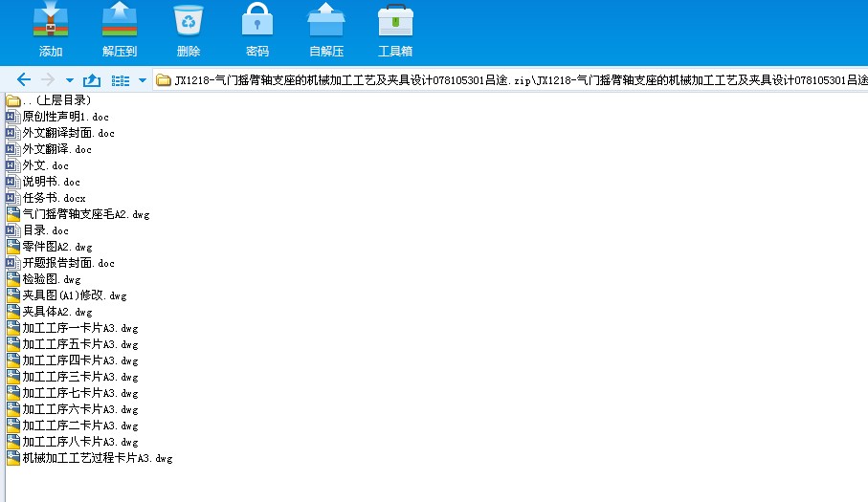Select file 外文翻译封面.doc

[x=60, y=133]
